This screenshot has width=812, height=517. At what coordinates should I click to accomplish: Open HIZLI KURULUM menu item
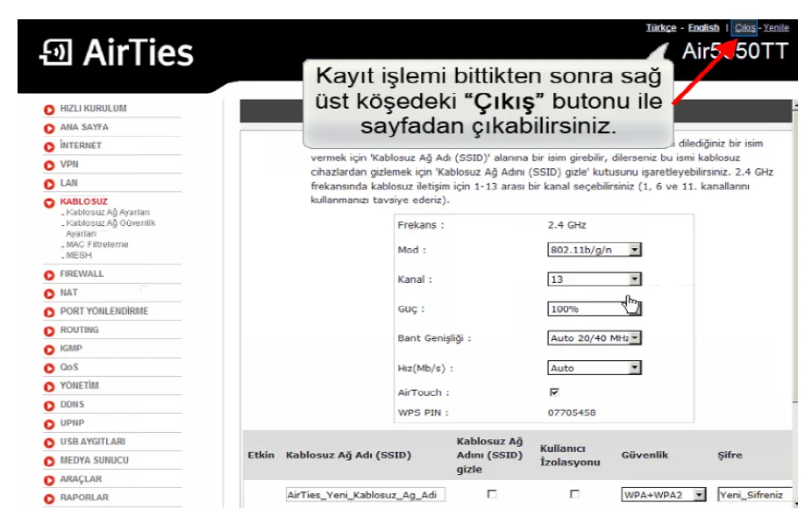pyautogui.click(x=93, y=109)
